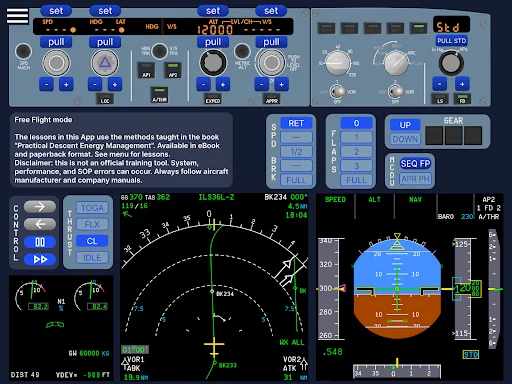Click the ND mode selector knob
Screen dimensions: 512x384
[x=396, y=63]
